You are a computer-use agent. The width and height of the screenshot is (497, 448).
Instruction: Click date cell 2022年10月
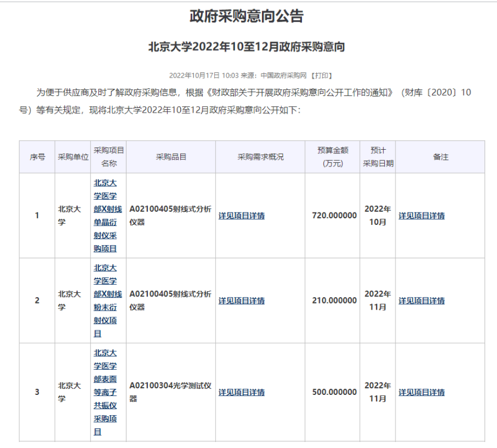pyautogui.click(x=378, y=215)
